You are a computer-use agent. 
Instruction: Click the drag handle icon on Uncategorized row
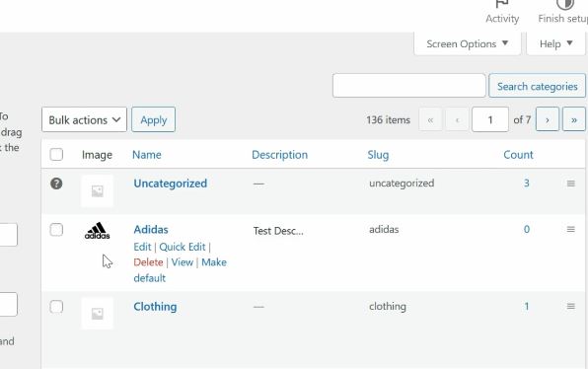pyautogui.click(x=571, y=184)
